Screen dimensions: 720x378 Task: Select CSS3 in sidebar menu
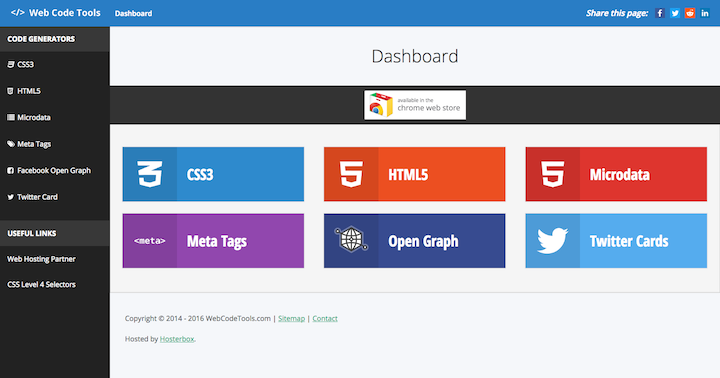click(x=26, y=64)
